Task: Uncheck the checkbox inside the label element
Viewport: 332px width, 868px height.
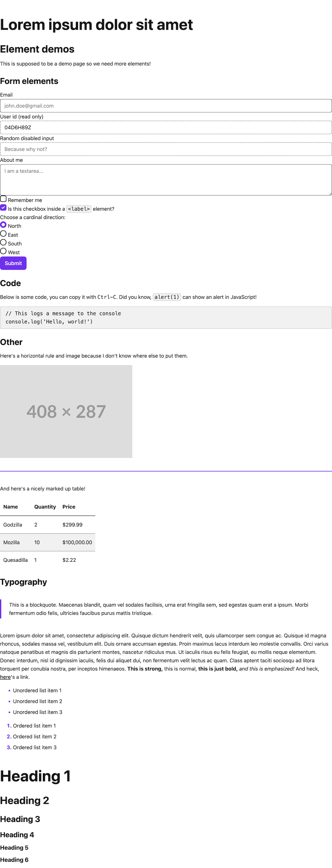Action: (x=3, y=207)
